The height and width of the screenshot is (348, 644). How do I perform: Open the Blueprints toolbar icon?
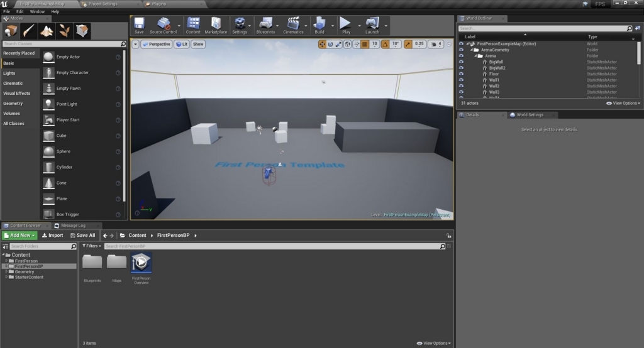(x=265, y=26)
